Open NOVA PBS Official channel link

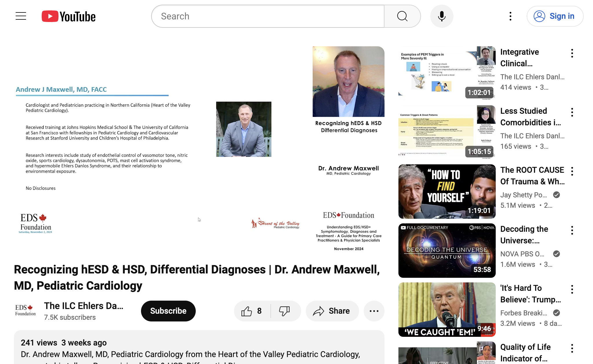[x=522, y=254]
